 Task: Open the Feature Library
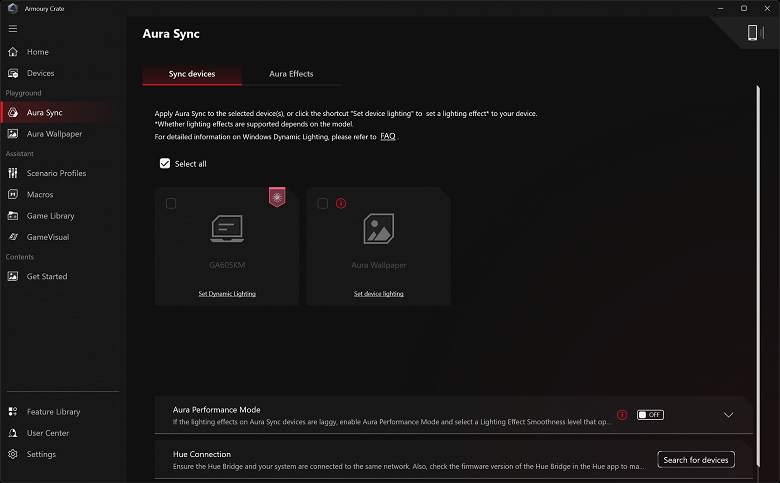pos(53,412)
